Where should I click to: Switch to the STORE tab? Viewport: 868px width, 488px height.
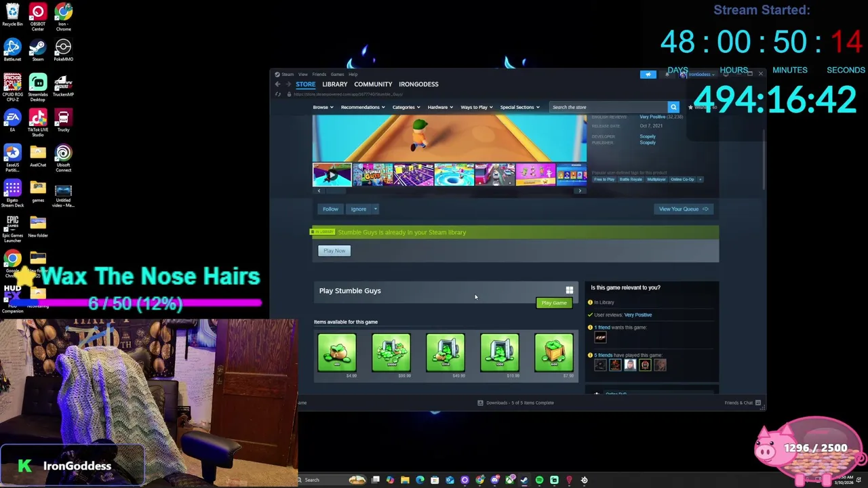click(305, 84)
